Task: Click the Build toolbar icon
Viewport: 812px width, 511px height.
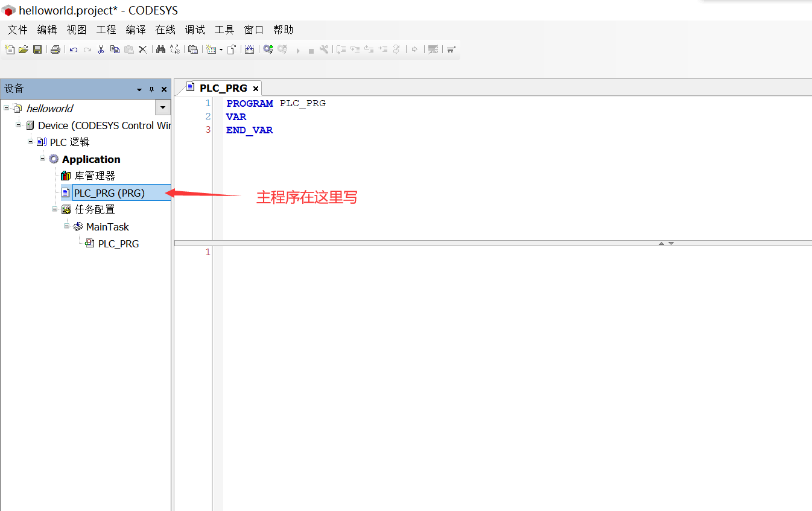Action: click(x=250, y=49)
